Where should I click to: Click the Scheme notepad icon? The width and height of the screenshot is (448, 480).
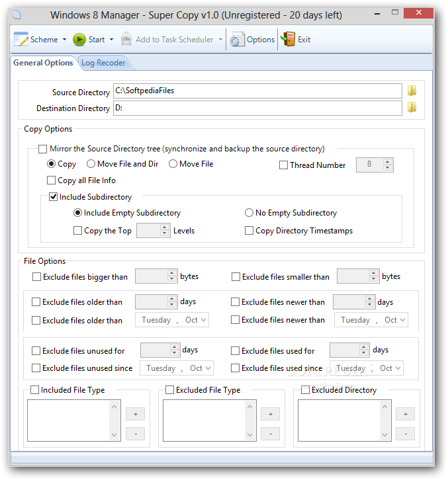[21, 39]
